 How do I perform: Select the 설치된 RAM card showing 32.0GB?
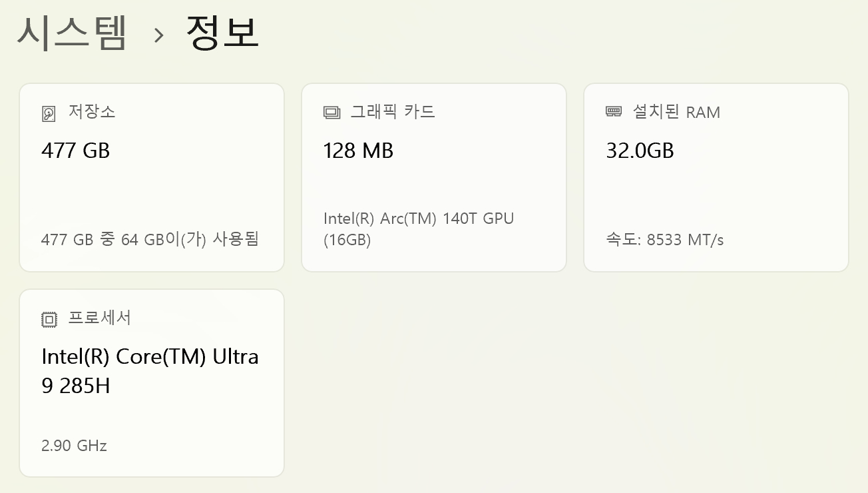[716, 177]
